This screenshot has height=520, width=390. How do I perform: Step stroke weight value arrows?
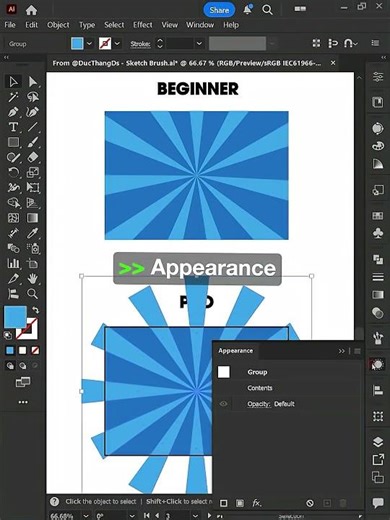tap(160, 44)
